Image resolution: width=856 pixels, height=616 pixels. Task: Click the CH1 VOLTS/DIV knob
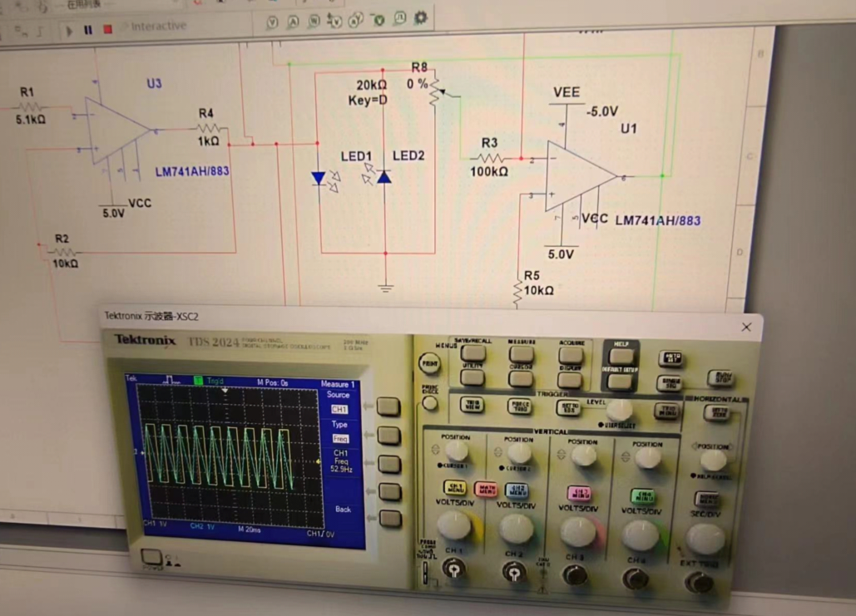click(x=454, y=526)
